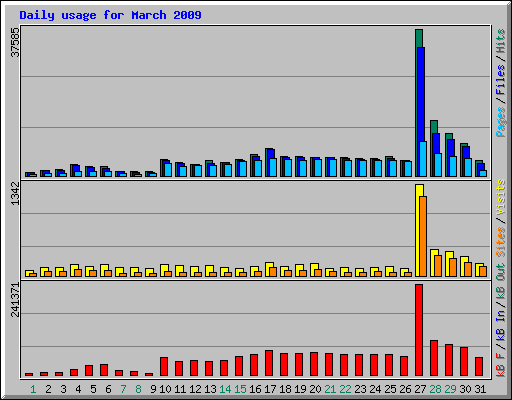This screenshot has width=512, height=400.
Task: Click the "Hits" legend label
Action: coord(500,41)
